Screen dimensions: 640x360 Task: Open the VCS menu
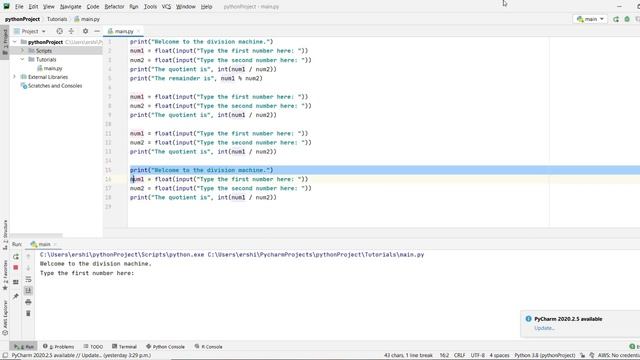(x=166, y=7)
